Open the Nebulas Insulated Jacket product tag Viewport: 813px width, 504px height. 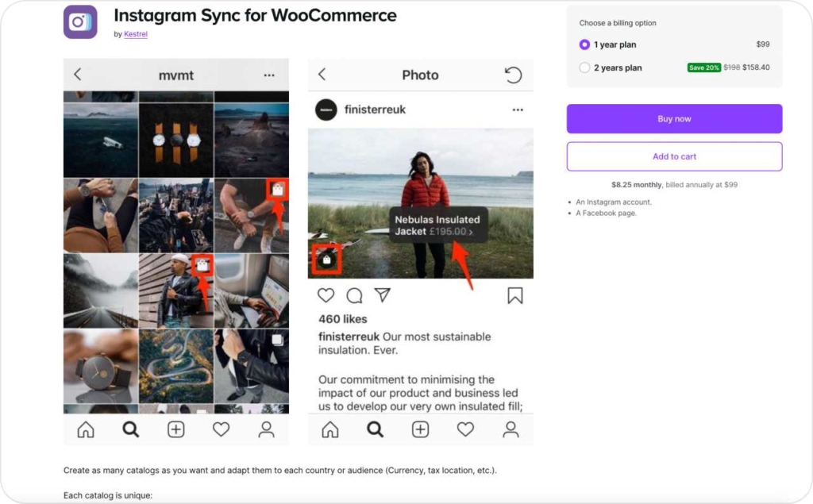pyautogui.click(x=438, y=225)
